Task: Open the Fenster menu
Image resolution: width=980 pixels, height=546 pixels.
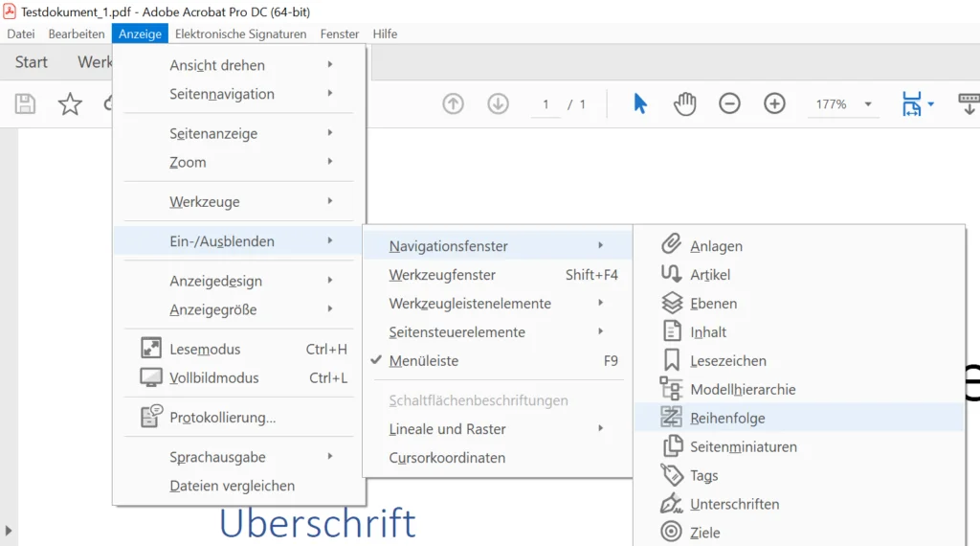Action: point(340,34)
